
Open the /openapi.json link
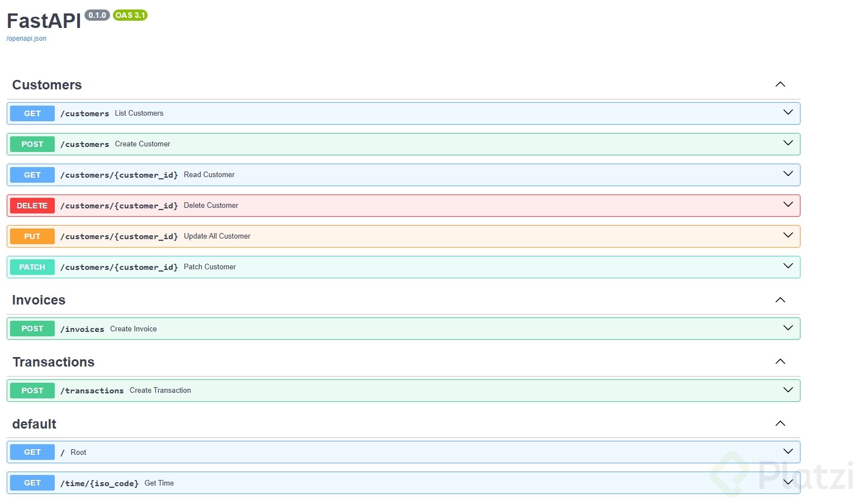click(x=26, y=39)
